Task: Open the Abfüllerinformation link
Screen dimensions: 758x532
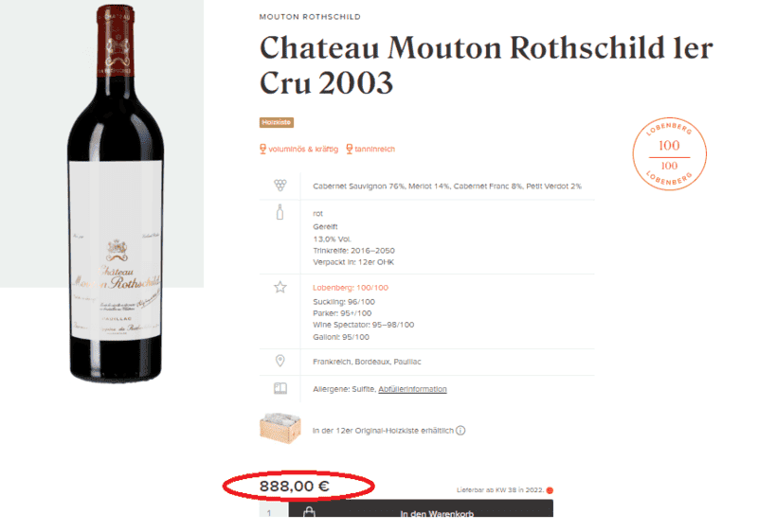Action: coord(412,389)
